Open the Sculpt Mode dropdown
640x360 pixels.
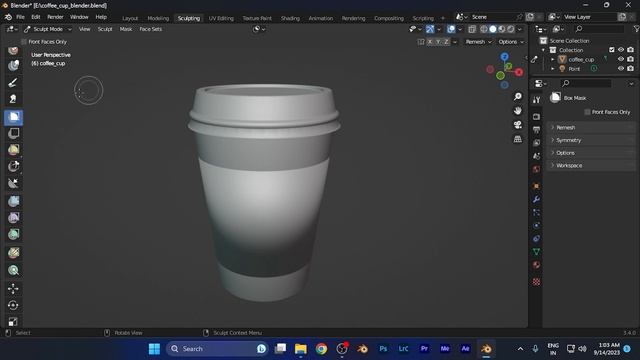tap(48, 29)
